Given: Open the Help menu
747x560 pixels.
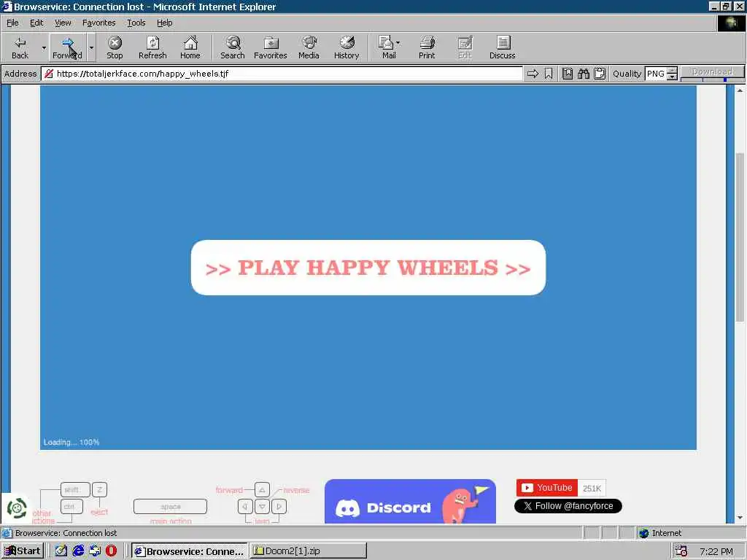Looking at the screenshot, I should click(x=164, y=23).
